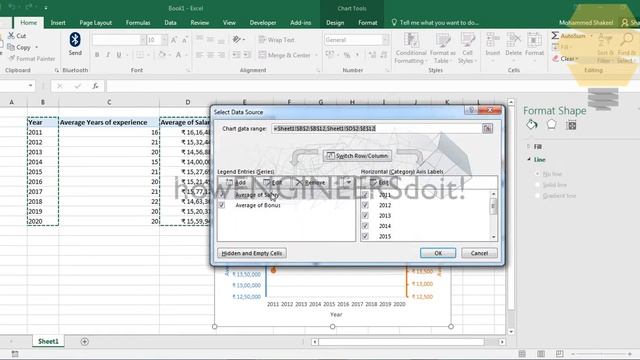The image size is (640, 360).
Task: Click axis labels list scroll down arrow
Action: pyautogui.click(x=493, y=237)
